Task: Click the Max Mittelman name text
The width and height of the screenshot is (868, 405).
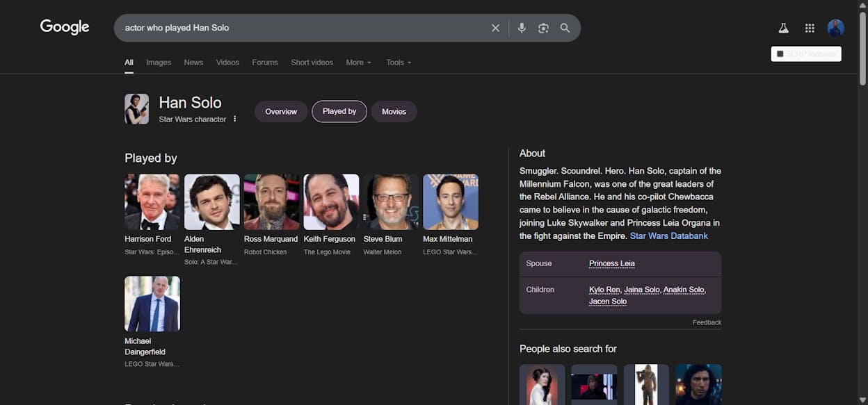Action: tap(448, 239)
